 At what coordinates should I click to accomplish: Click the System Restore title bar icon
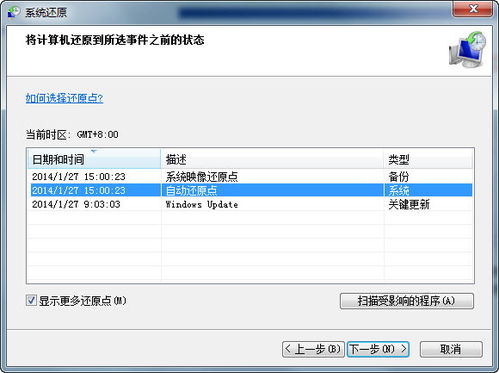click(x=14, y=12)
